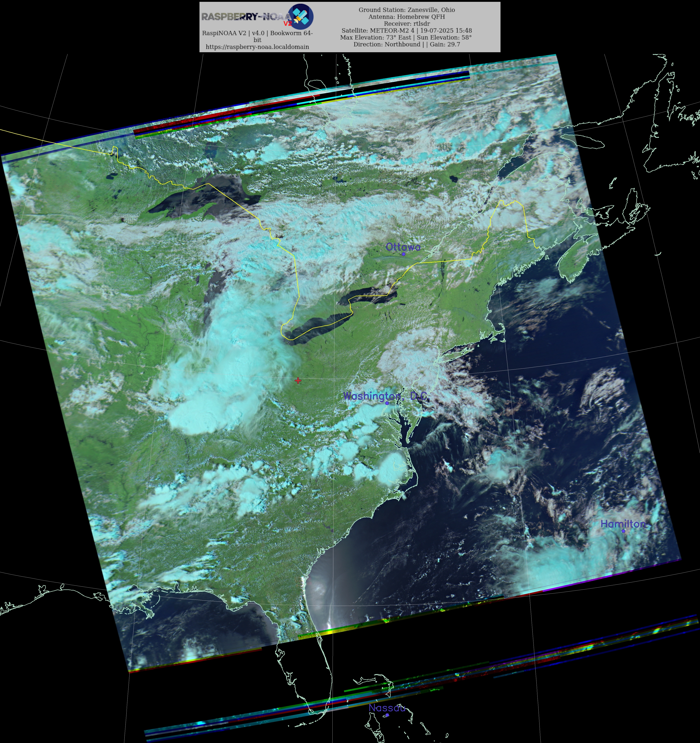Click the Ottawa map label
The height and width of the screenshot is (743, 700).
pyautogui.click(x=403, y=247)
